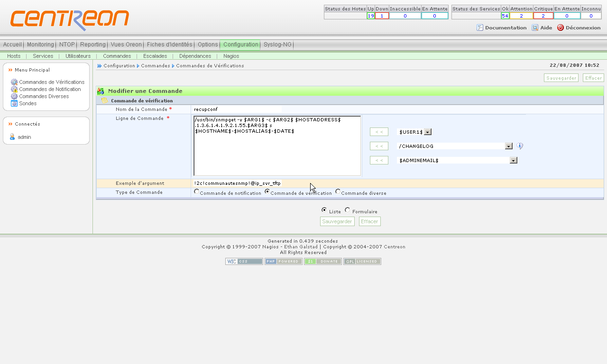
Task: Click the PHP Powered badge
Action: click(284, 261)
